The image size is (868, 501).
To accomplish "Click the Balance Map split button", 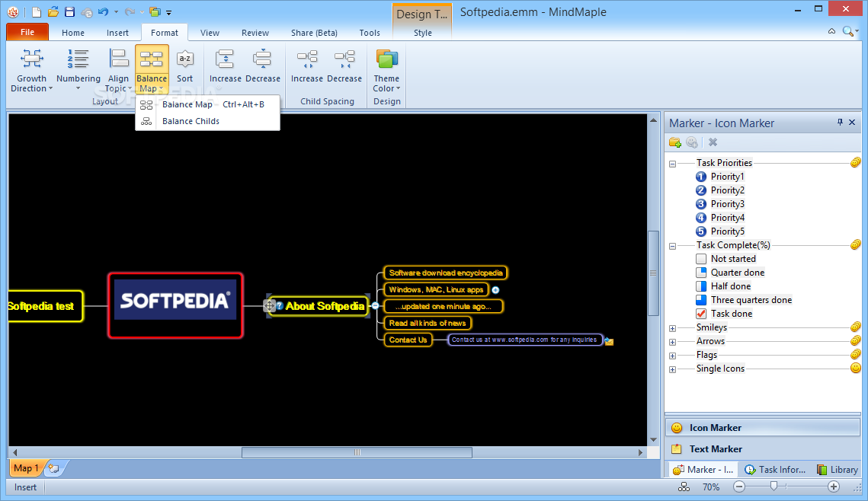I will (152, 70).
